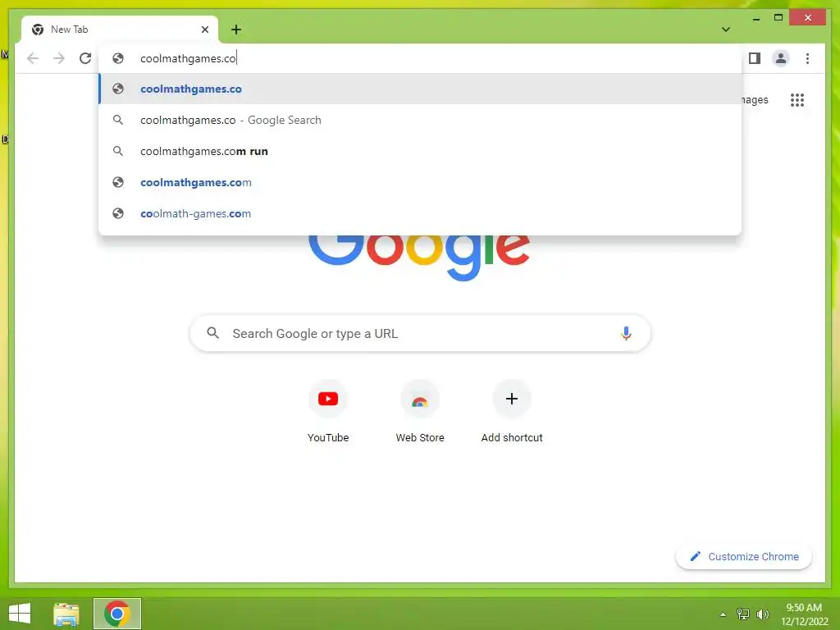Minimize the Chrome window
Image resolution: width=840 pixels, height=630 pixels.
(756, 18)
